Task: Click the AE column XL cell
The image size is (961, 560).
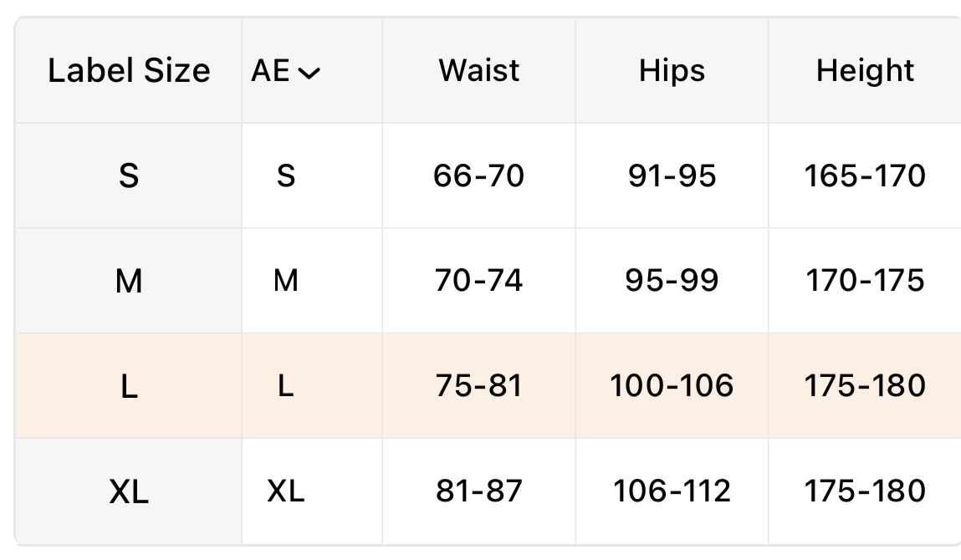Action: pyautogui.click(x=286, y=491)
